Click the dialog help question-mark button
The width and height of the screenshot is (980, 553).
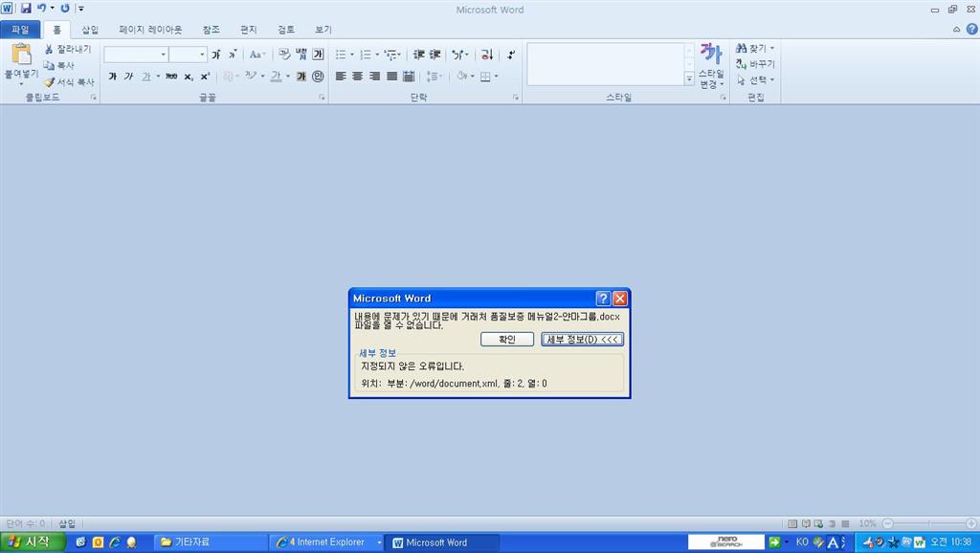pos(603,299)
